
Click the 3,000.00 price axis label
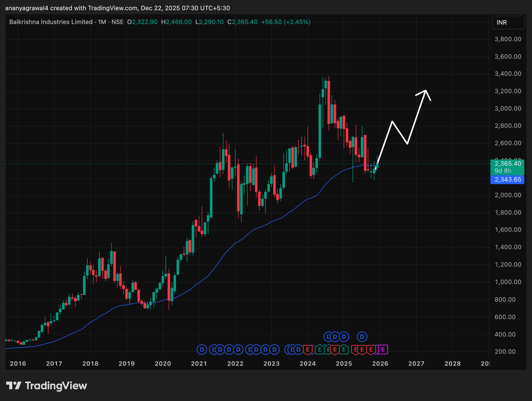pos(508,109)
